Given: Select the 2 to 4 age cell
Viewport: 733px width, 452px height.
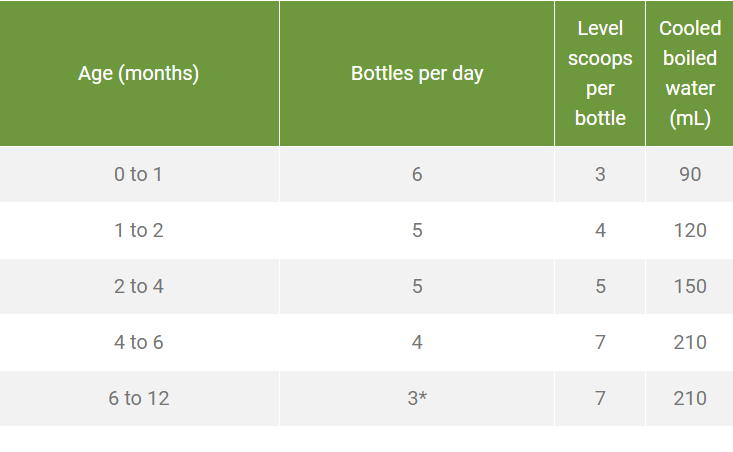Looking at the screenshot, I should point(139,287).
